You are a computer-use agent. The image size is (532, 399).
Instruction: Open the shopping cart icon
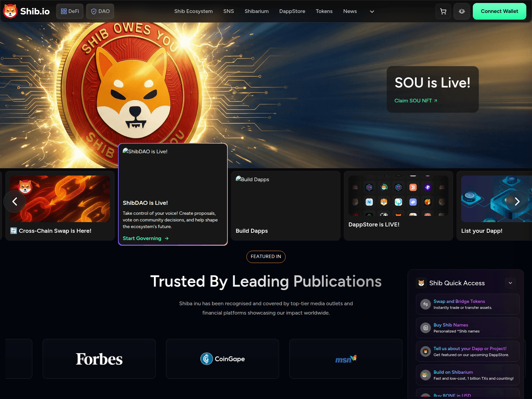pyautogui.click(x=443, y=11)
